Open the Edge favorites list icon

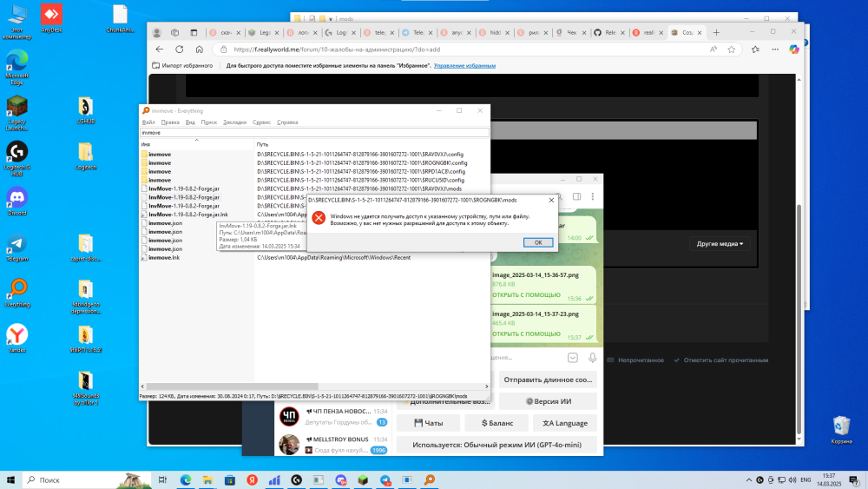click(x=755, y=50)
